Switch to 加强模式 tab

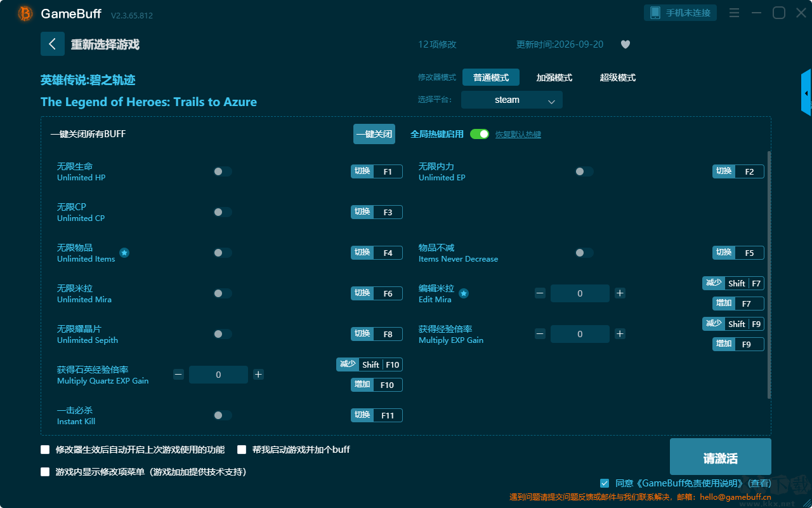point(554,77)
